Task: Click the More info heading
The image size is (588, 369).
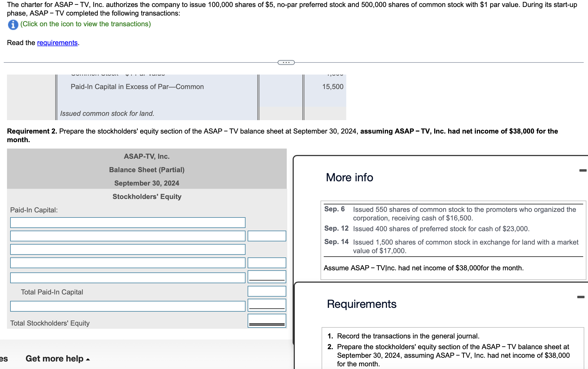Action: click(349, 178)
